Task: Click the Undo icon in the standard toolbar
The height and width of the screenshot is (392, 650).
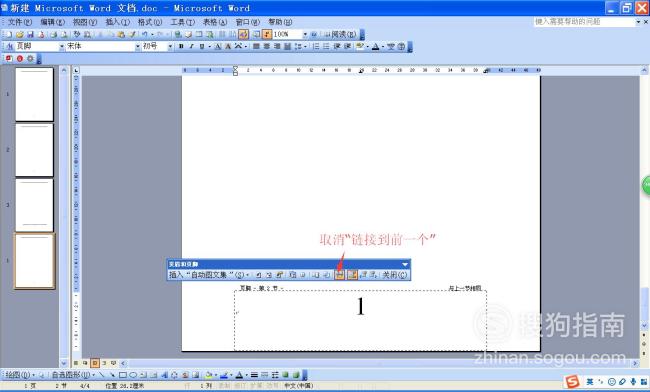Action: point(145,34)
